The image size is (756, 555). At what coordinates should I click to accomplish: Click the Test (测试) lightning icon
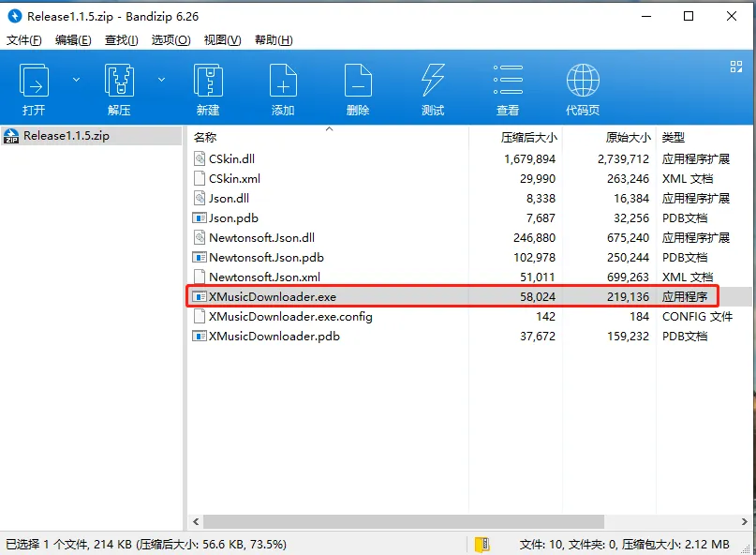(x=433, y=80)
